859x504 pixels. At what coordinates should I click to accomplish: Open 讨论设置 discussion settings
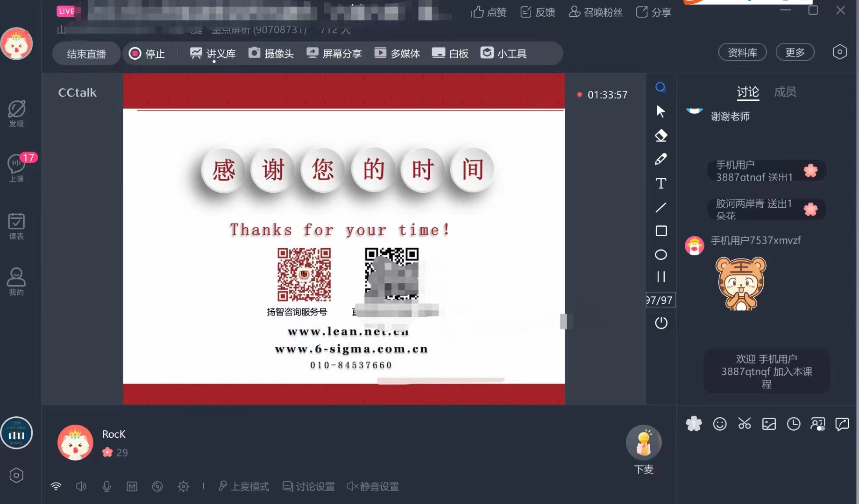click(x=309, y=487)
